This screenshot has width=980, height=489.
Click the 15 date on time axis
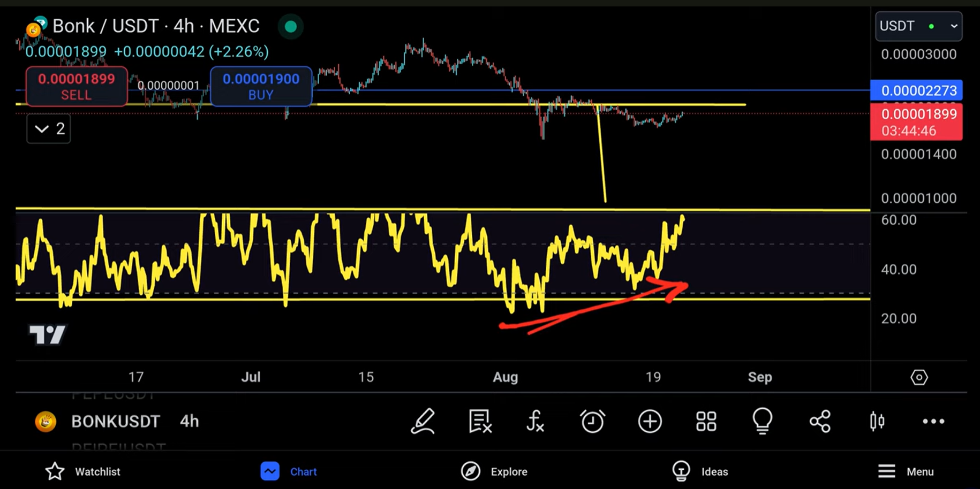click(366, 377)
